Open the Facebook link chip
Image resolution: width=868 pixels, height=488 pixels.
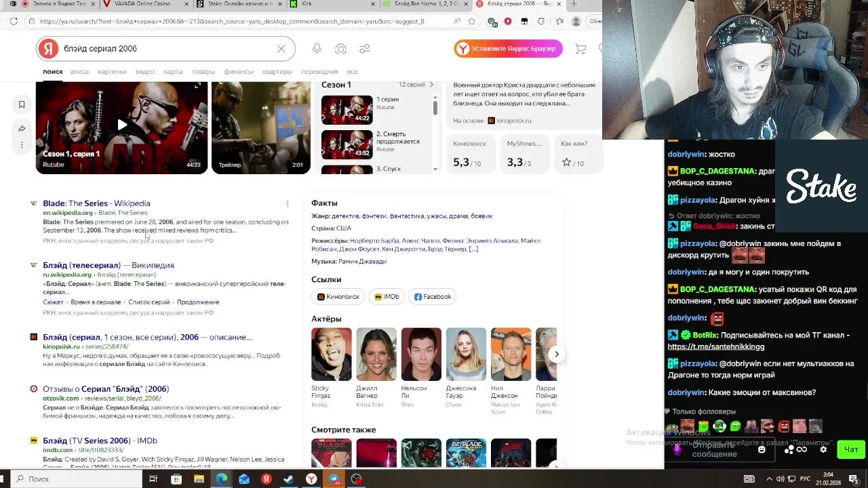pos(433,297)
